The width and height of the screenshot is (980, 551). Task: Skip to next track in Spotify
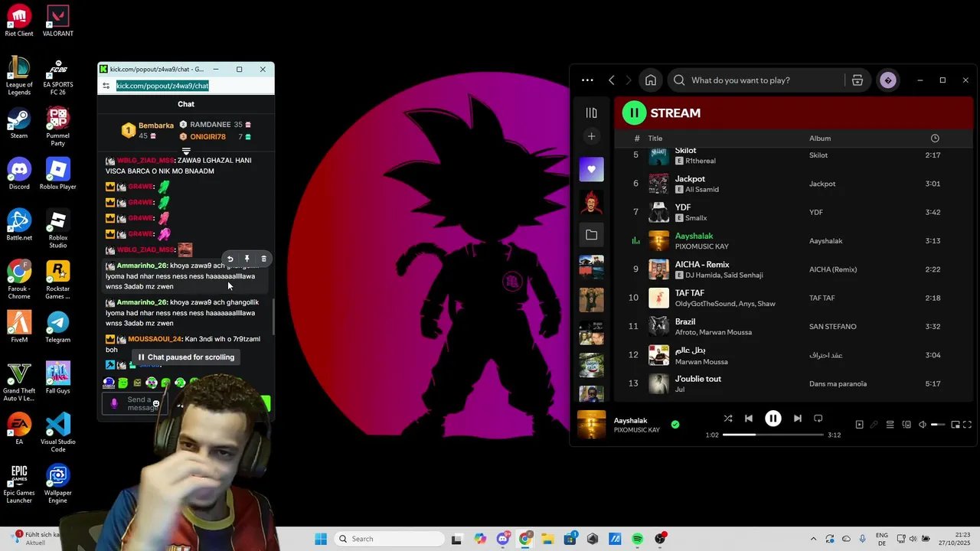pyautogui.click(x=798, y=419)
